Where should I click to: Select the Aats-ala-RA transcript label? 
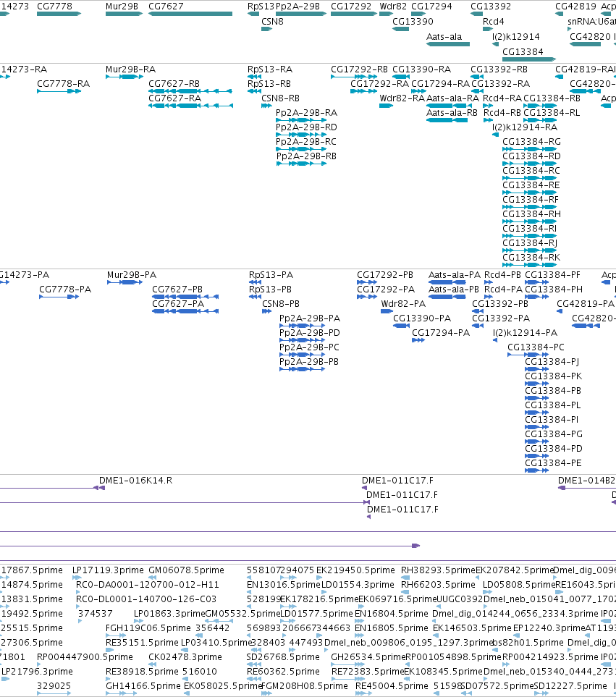[452, 98]
